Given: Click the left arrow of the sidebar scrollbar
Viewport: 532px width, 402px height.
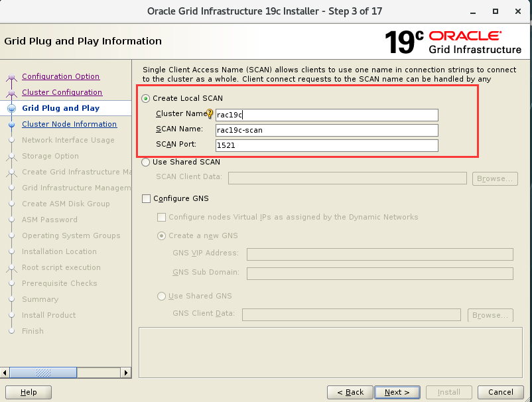Looking at the screenshot, I should pos(5,373).
